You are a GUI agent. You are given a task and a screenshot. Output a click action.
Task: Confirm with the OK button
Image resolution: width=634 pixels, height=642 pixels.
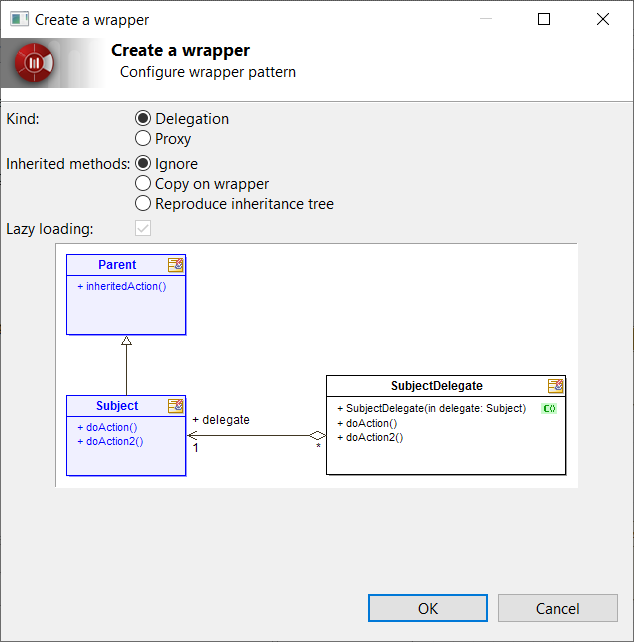tap(428, 608)
